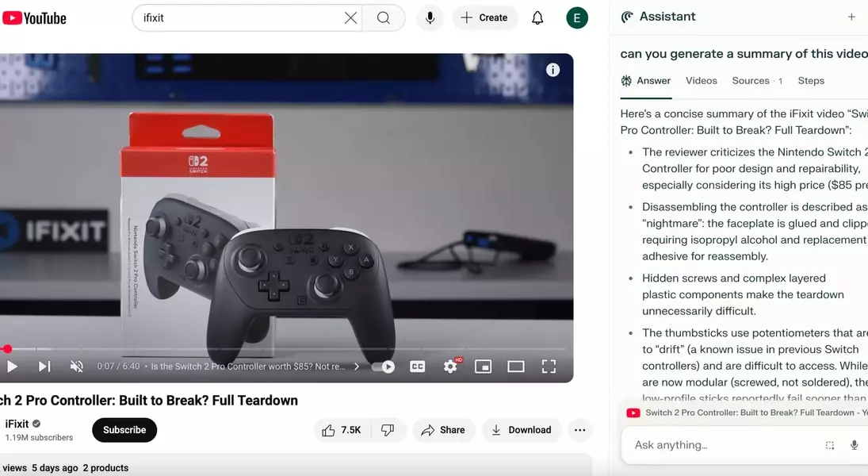Open video settings gear

point(450,367)
